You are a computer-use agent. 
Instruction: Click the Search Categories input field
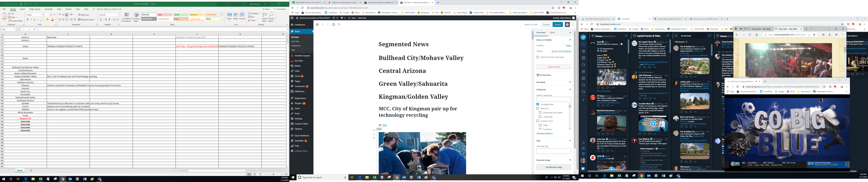coord(554,99)
